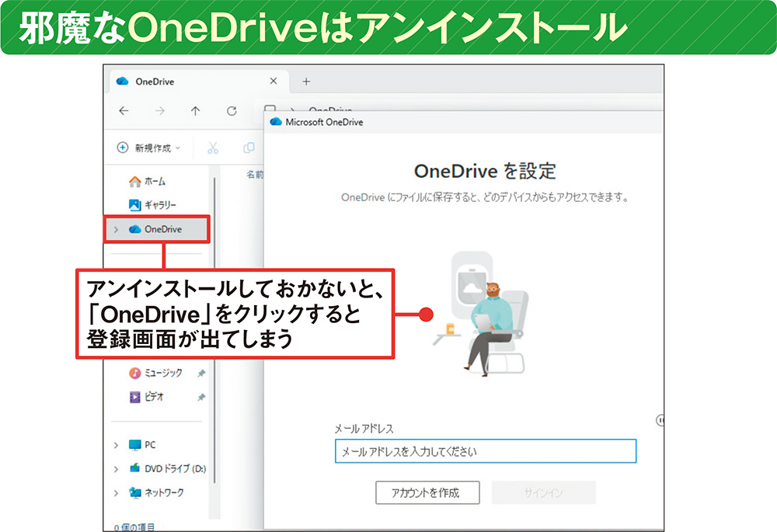Open the 新規作成 dropdown
Screen dimensions: 777x532
click(148, 148)
